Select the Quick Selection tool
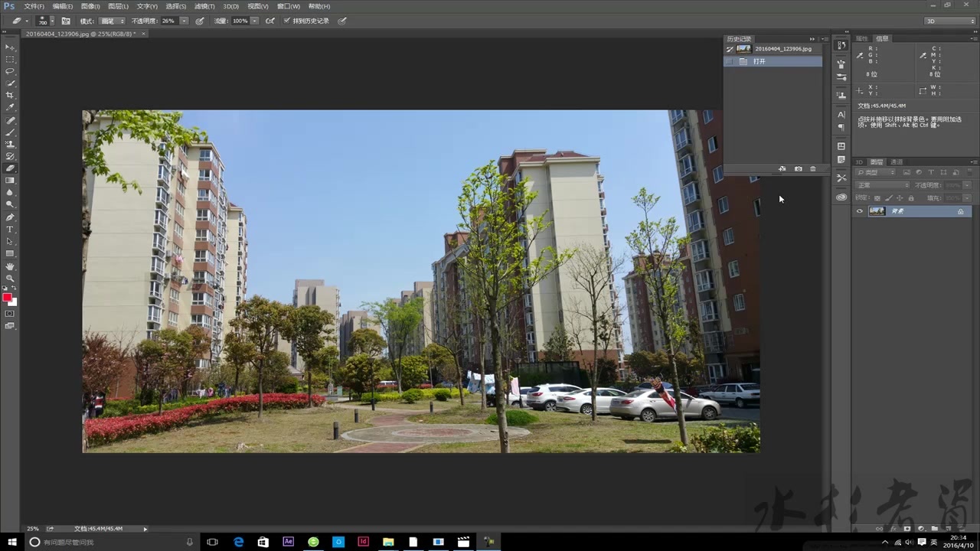The image size is (980, 551). 10,83
